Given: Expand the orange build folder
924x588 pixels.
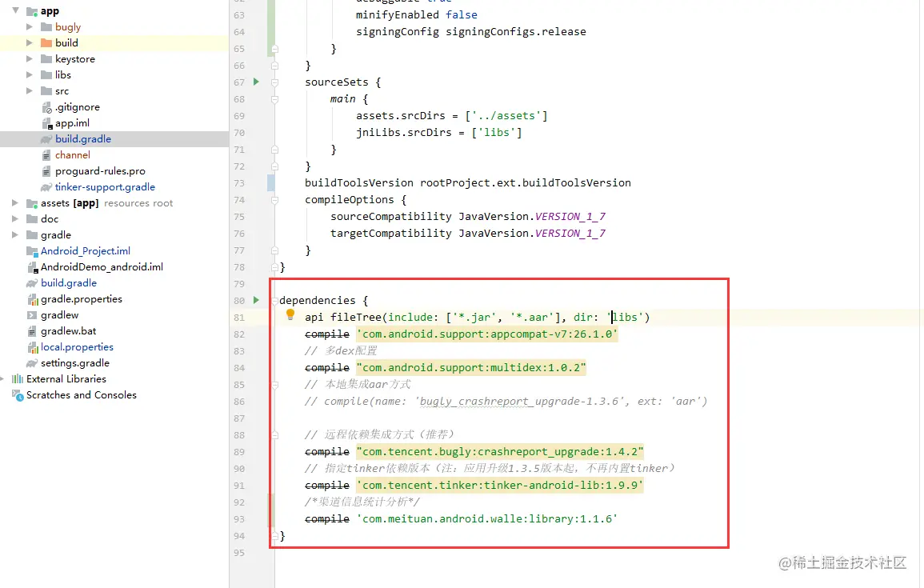Looking at the screenshot, I should coord(30,42).
